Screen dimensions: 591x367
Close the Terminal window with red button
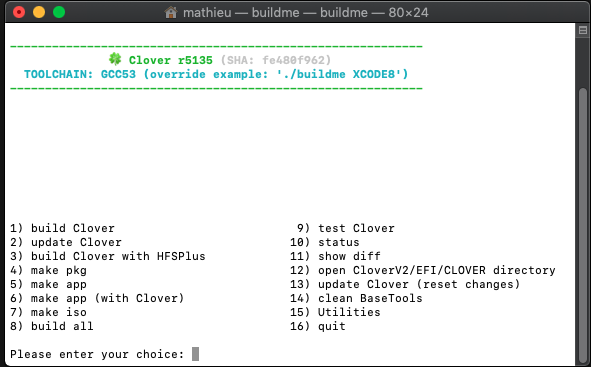(x=18, y=12)
